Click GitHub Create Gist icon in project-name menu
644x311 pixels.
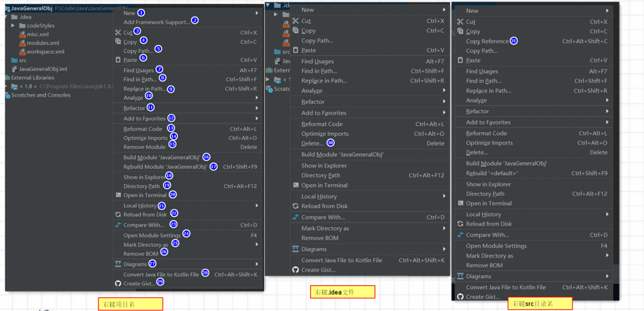tap(118, 283)
